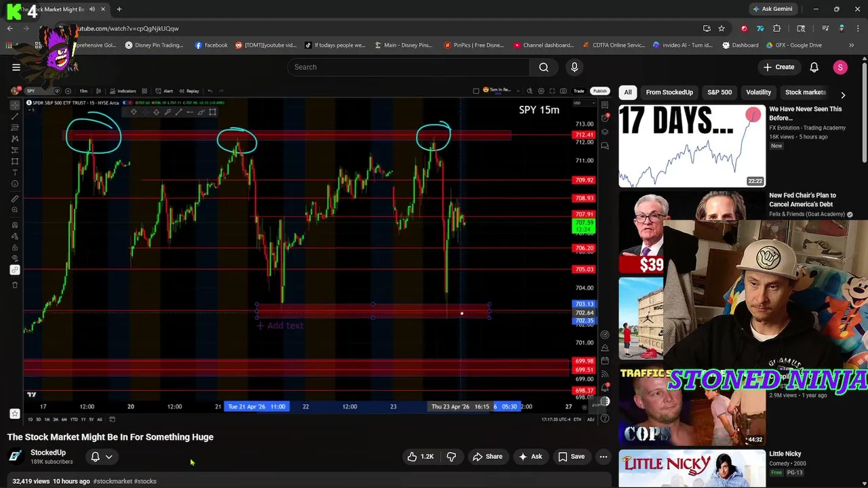868x488 pixels.
Task: Bookmark this page with the star icon
Action: pos(722,28)
